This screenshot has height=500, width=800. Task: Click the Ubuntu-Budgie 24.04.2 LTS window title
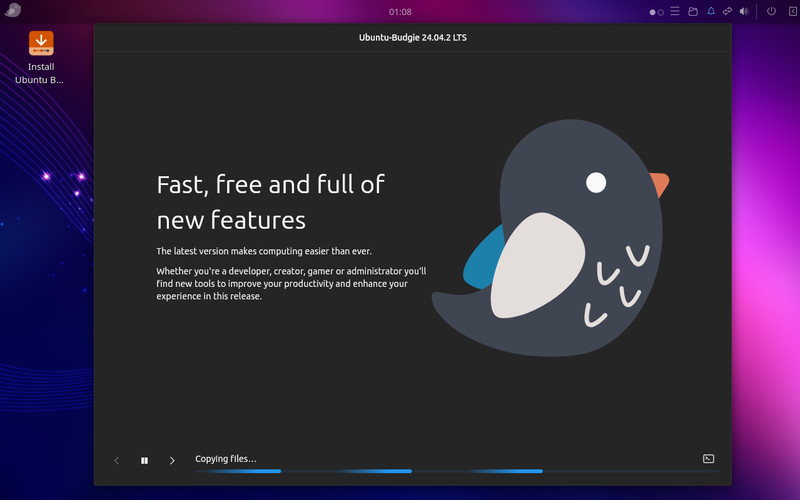(413, 37)
